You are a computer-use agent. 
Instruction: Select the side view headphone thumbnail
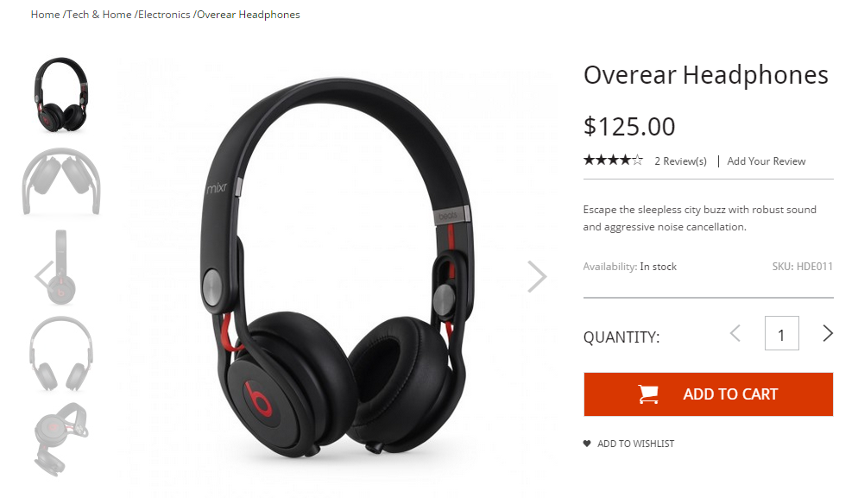pyautogui.click(x=60, y=267)
